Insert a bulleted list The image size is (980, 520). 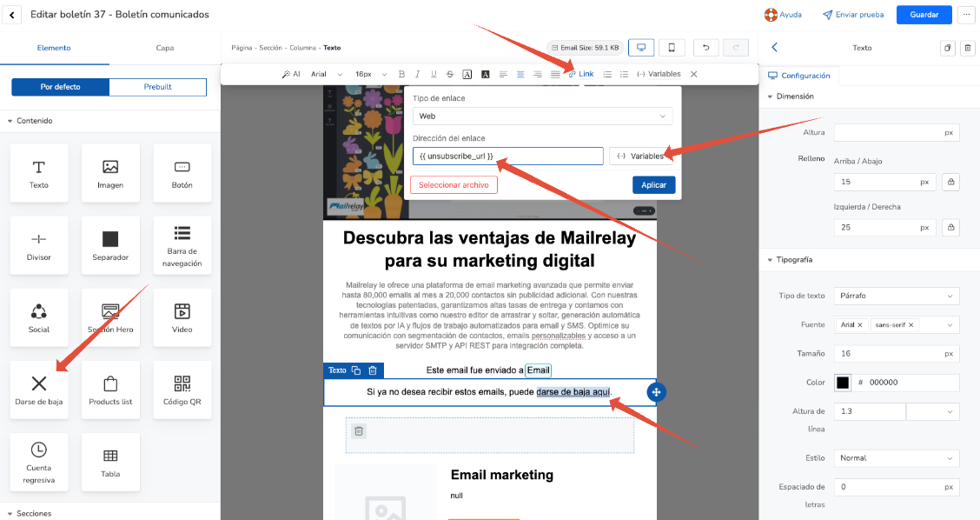pyautogui.click(x=624, y=74)
